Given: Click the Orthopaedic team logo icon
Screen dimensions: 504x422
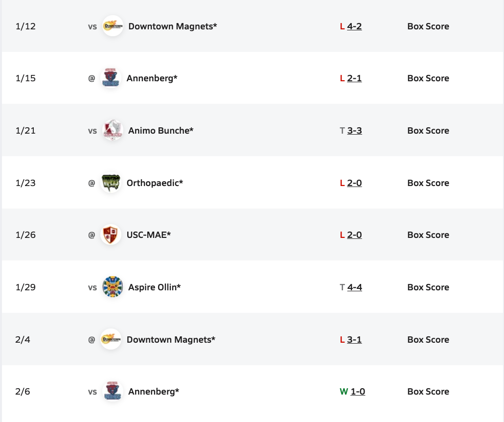Looking at the screenshot, I should tap(111, 183).
